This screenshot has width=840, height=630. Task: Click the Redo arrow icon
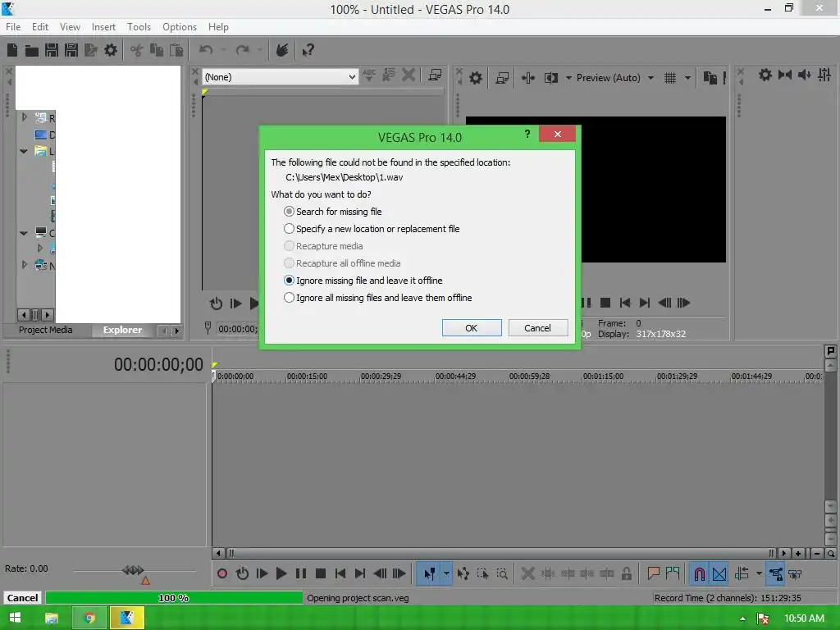(x=243, y=50)
